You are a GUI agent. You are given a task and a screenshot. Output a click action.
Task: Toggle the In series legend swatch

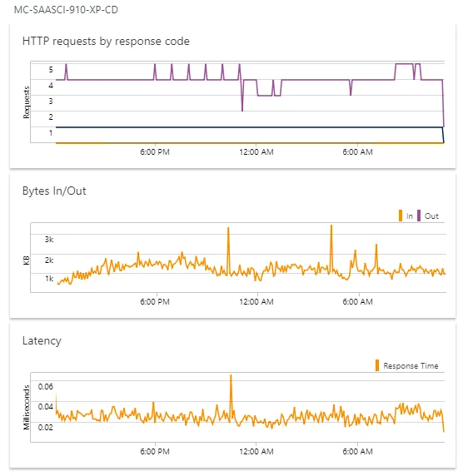401,216
